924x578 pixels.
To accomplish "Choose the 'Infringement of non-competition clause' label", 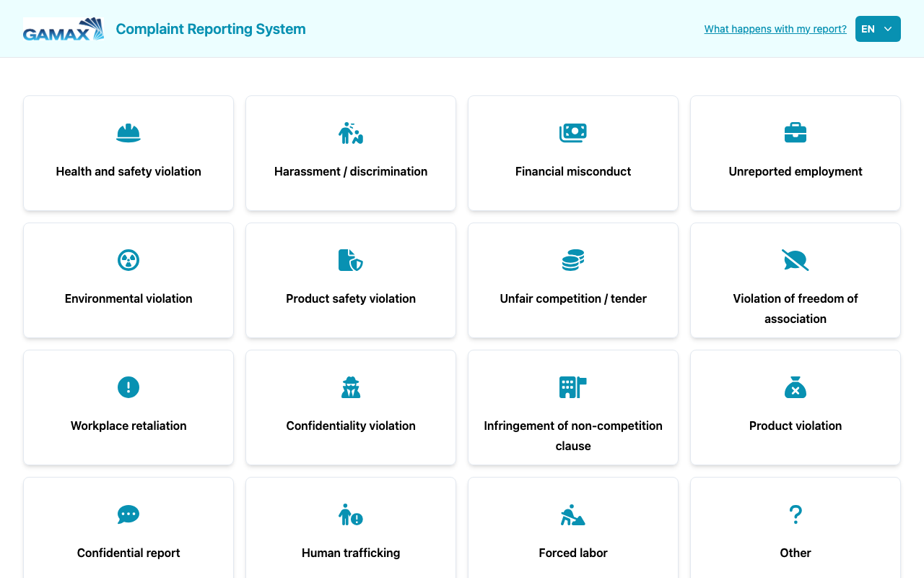I will [573, 436].
